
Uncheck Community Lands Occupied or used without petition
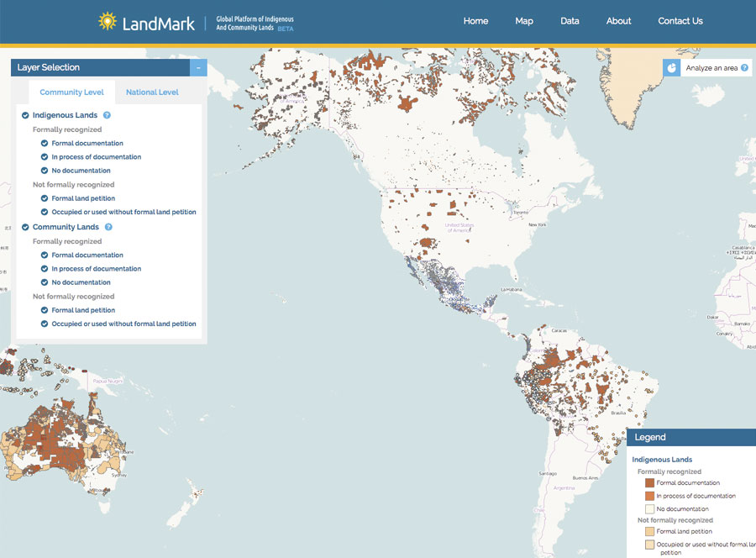pos(45,324)
